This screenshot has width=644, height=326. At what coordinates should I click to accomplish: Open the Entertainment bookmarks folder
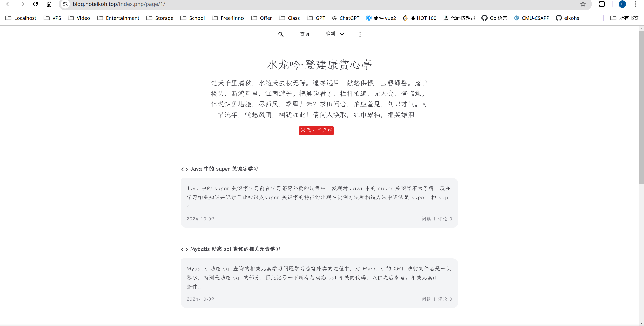(118, 18)
